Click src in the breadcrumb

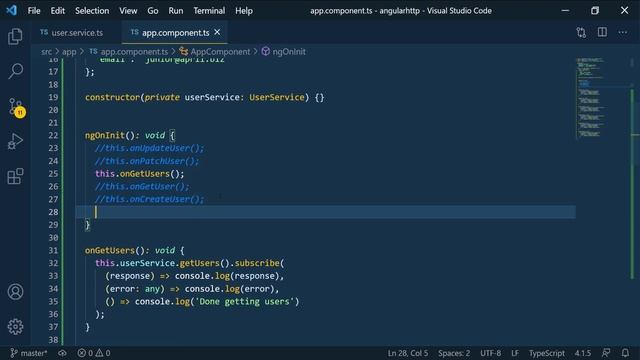coord(47,52)
